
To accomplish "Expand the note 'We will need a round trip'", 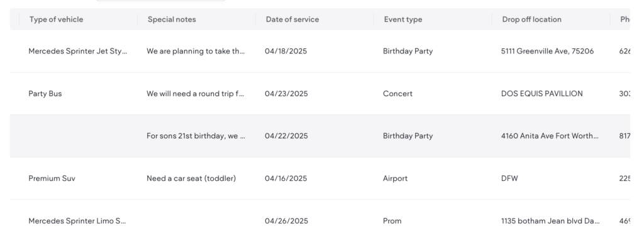I will pyautogui.click(x=196, y=94).
